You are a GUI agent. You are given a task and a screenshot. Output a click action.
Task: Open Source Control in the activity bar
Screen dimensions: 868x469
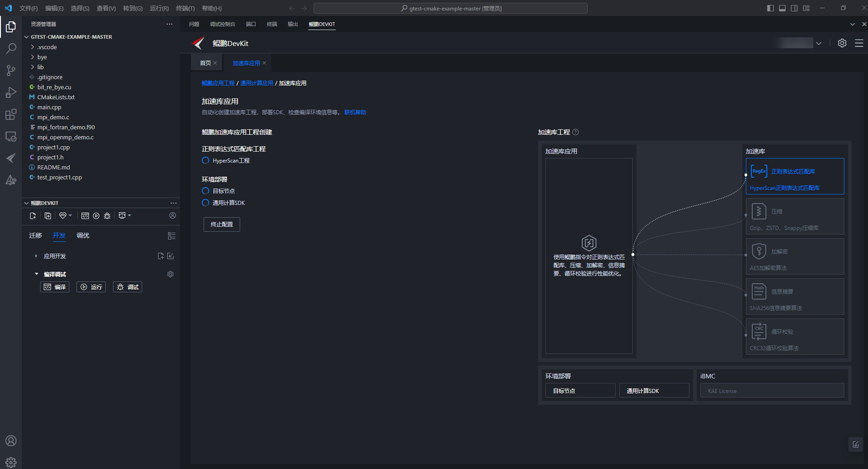point(11,70)
